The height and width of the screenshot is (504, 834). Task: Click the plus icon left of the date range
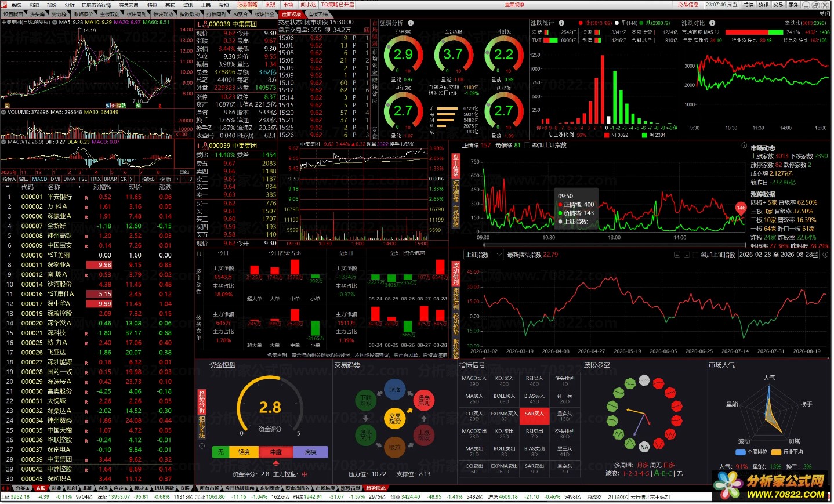pyautogui.click(x=677, y=255)
